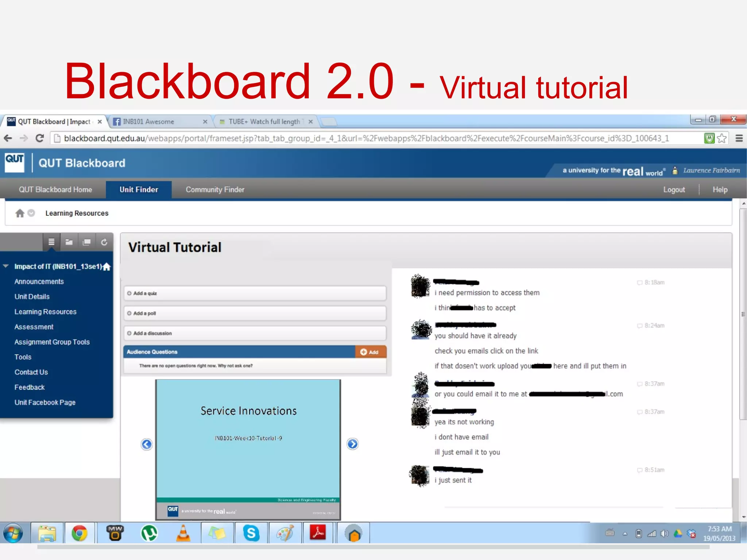Click Add a poll
The height and width of the screenshot is (560, 747).
tap(255, 313)
